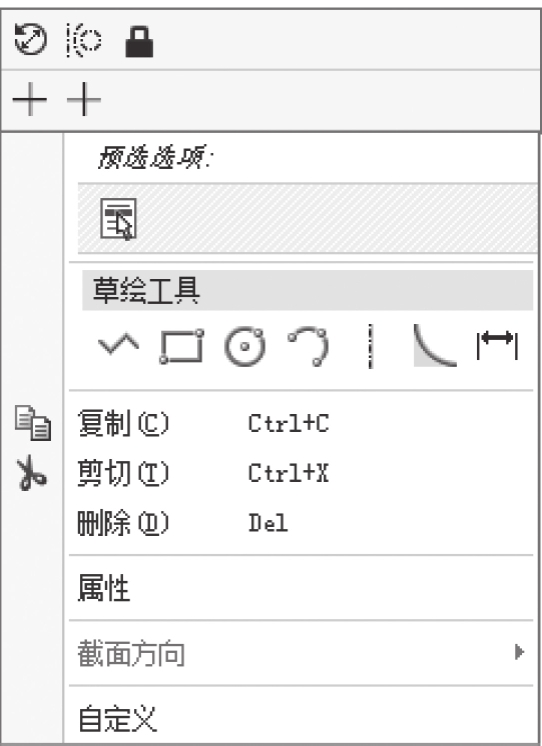Open the pick from list icon under 预选选项
The image size is (542, 746).
click(x=118, y=219)
